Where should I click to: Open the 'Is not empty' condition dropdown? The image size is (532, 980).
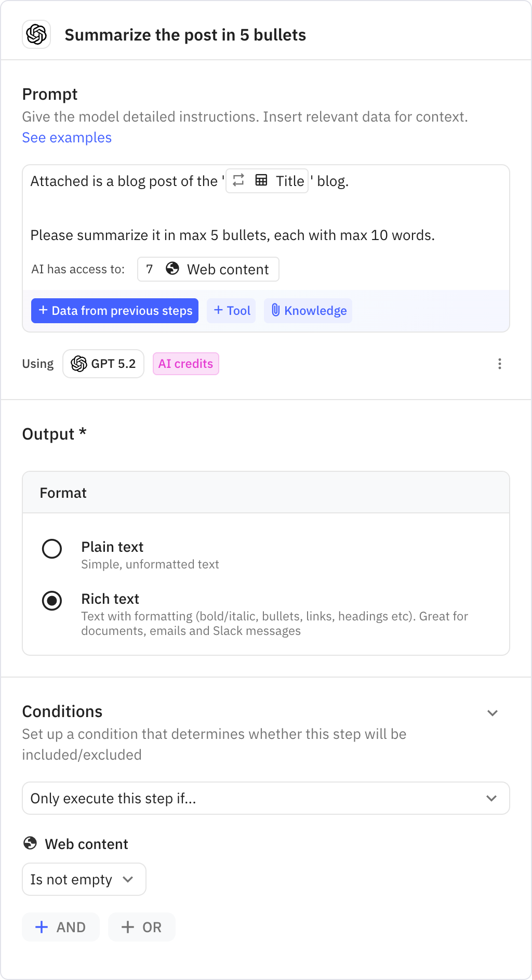[84, 879]
